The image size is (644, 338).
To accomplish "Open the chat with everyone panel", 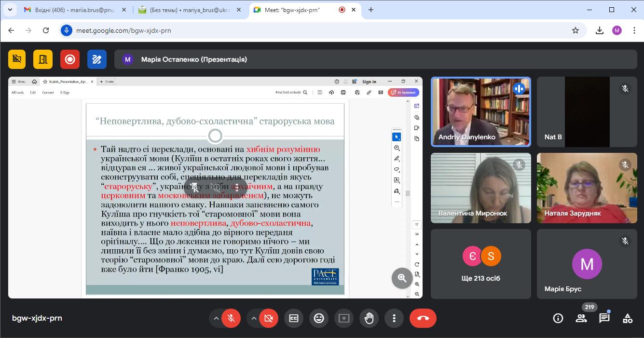I will 604,318.
